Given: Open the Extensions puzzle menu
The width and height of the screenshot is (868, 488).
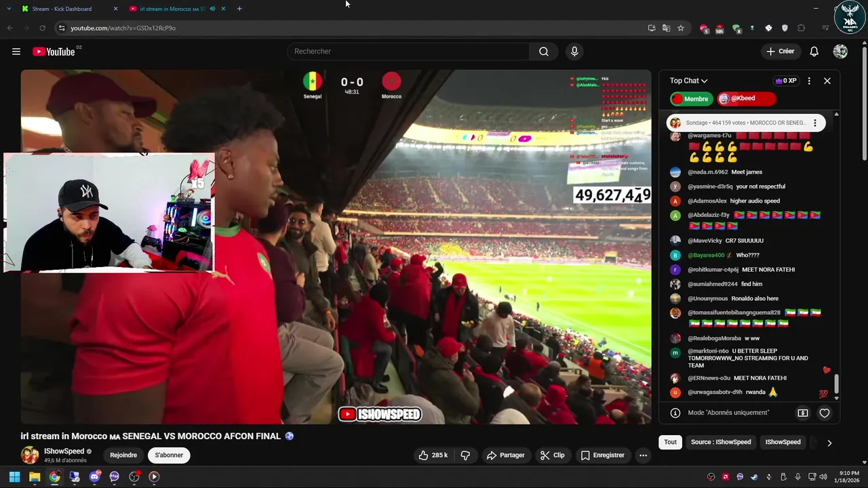Looking at the screenshot, I should [802, 28].
